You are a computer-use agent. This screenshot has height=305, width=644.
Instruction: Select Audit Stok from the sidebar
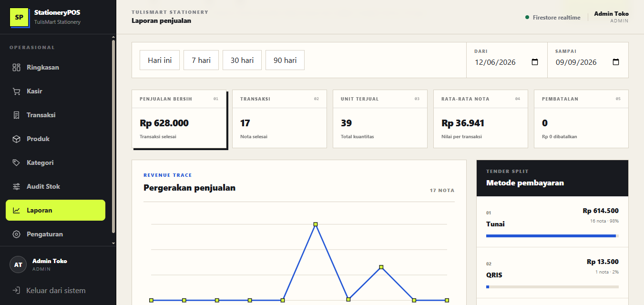click(x=55, y=186)
